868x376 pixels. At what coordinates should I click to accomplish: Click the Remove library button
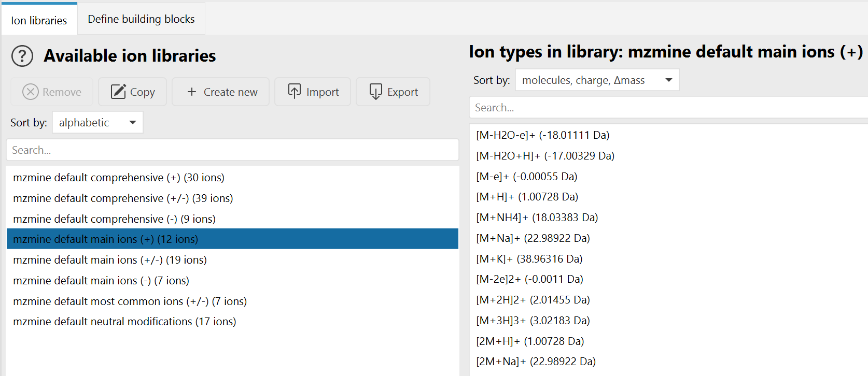52,92
